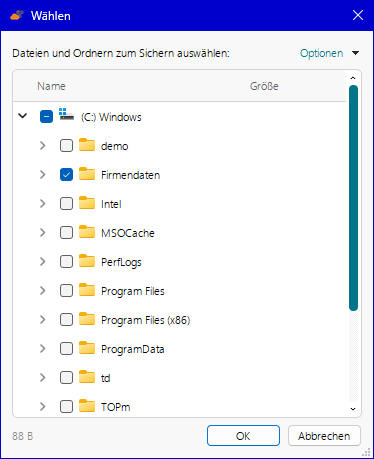Click the orange app logo in title bar
Viewport: 374px width, 459px height.
17,15
